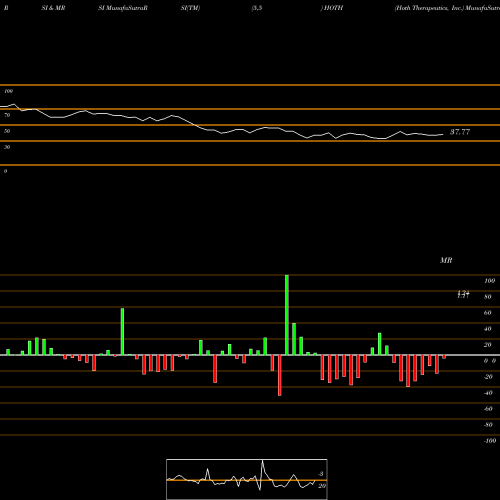
Task: Click the 'SI & MR' header label
Action: (53, 8)
